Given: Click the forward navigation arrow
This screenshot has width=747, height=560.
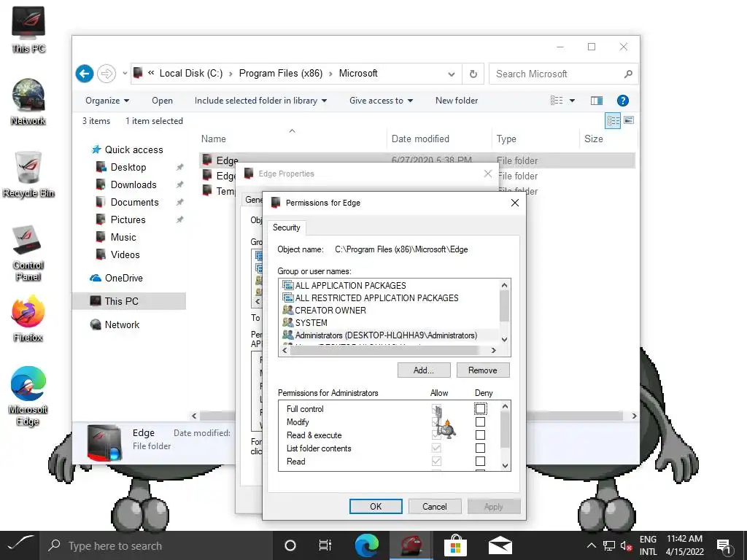Looking at the screenshot, I should click(x=107, y=74).
